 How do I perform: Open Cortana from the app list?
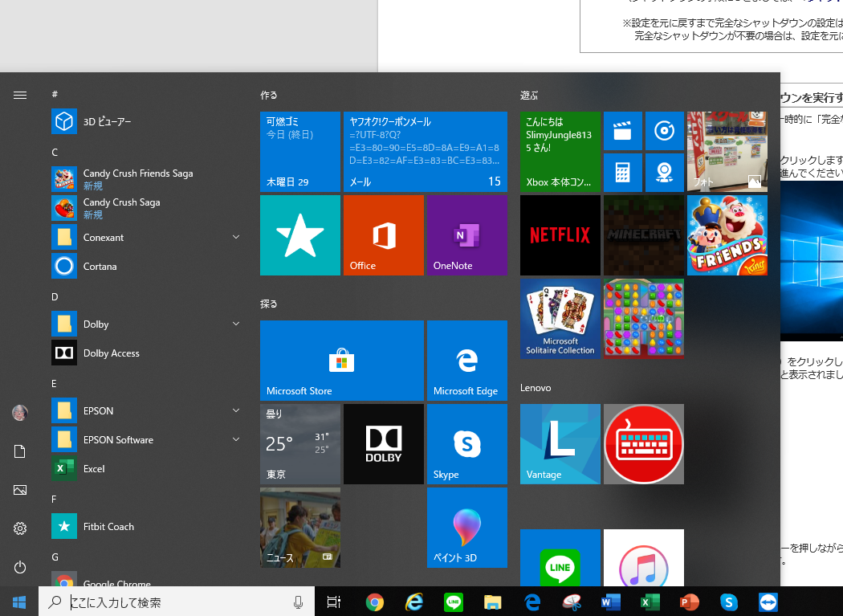coord(145,266)
